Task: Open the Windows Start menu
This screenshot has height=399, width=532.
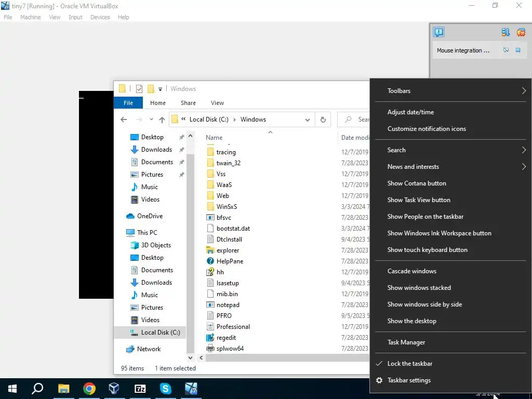Action: (12, 389)
